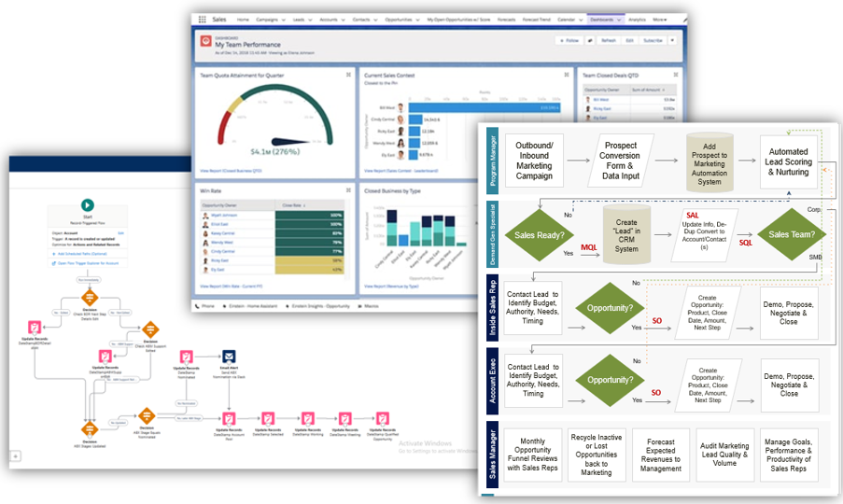
Task: Select Update Records DateStampBDRDetail node
Action: pyautogui.click(x=35, y=328)
